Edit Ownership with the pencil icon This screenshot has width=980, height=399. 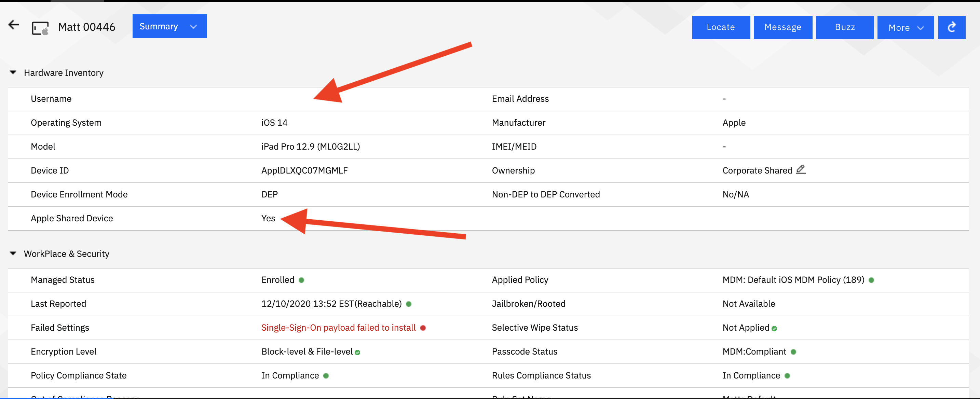[x=800, y=169]
